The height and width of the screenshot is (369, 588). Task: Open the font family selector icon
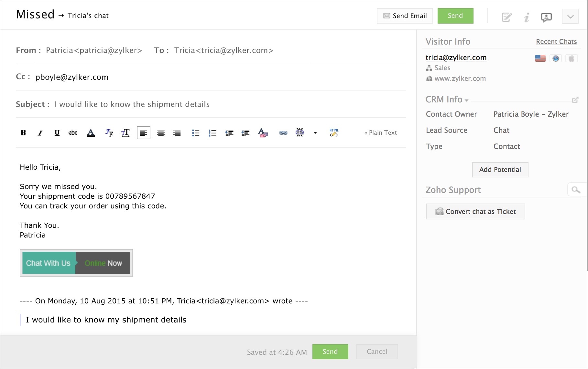[x=109, y=133]
